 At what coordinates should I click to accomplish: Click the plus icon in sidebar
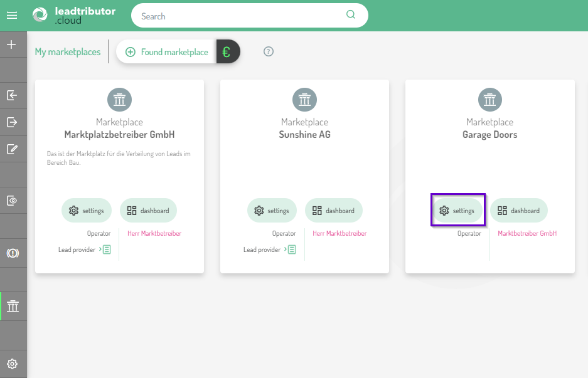pyautogui.click(x=12, y=45)
